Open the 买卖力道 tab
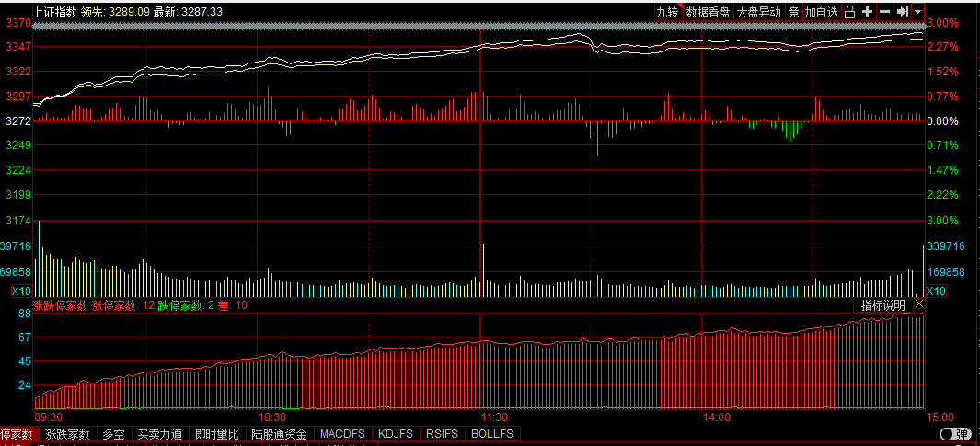The image size is (980, 446). pyautogui.click(x=161, y=434)
